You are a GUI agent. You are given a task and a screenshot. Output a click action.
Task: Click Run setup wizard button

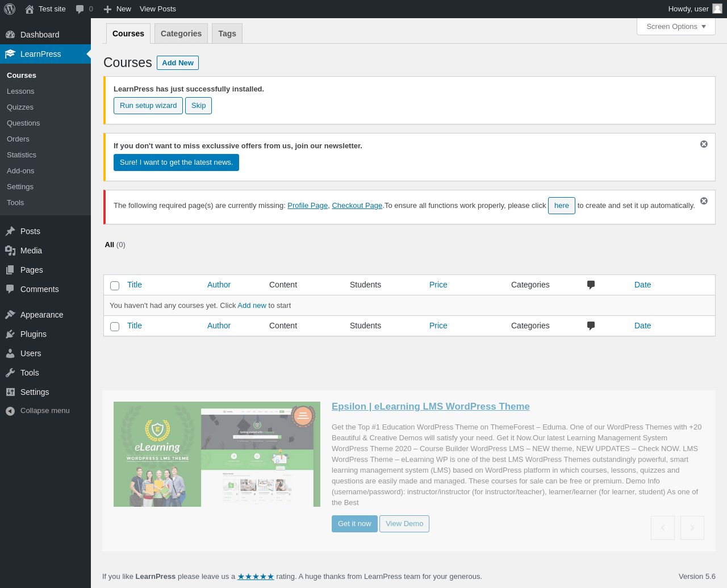coord(148,106)
